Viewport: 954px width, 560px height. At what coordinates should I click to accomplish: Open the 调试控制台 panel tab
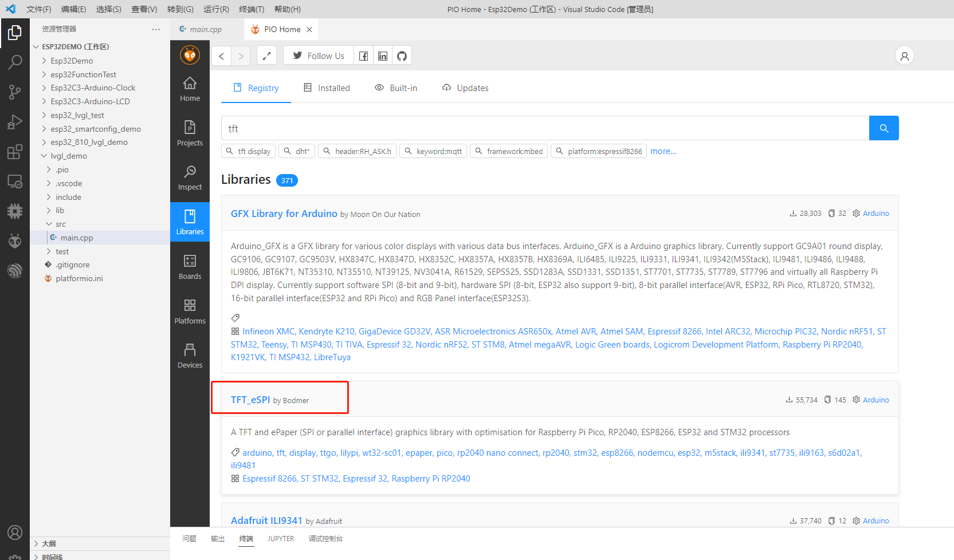(x=325, y=539)
